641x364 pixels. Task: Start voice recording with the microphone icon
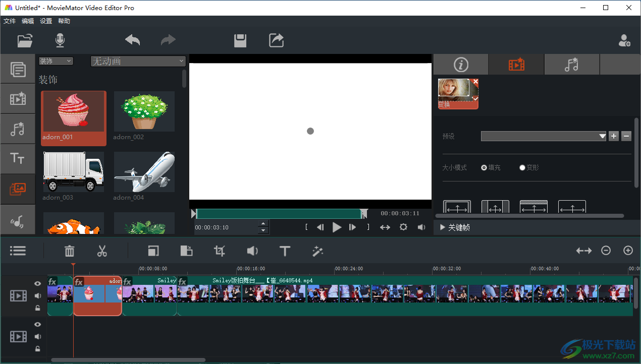[x=60, y=40]
